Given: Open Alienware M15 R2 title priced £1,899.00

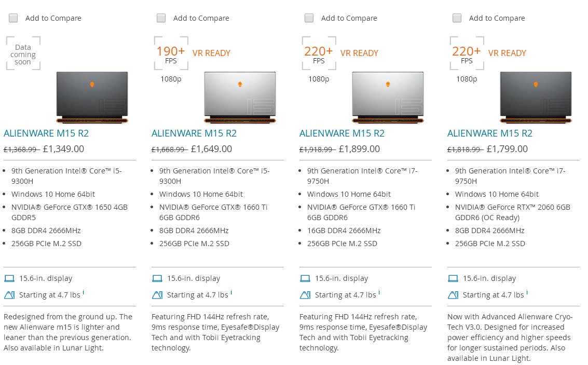Looking at the screenshot, I should pyautogui.click(x=342, y=133).
